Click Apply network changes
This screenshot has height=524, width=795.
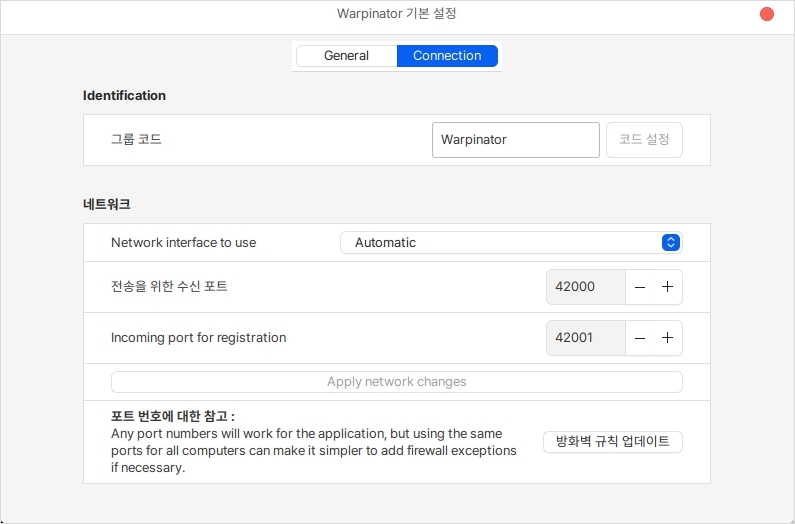click(x=396, y=382)
